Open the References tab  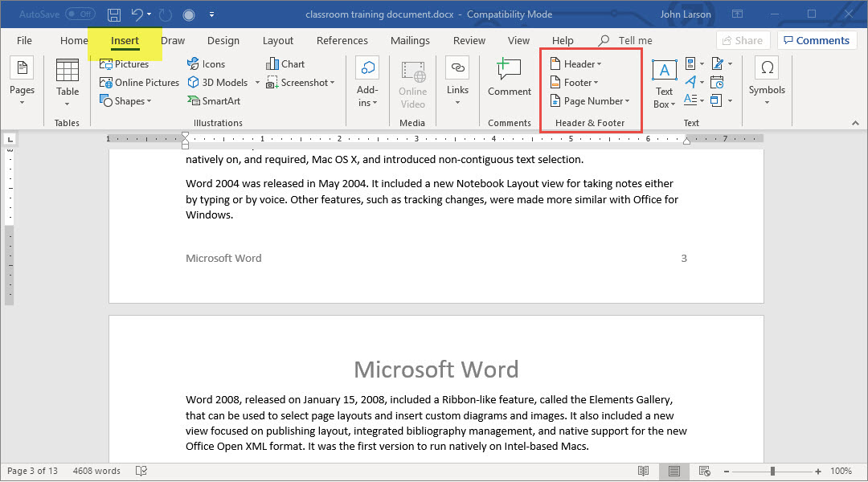(x=342, y=41)
